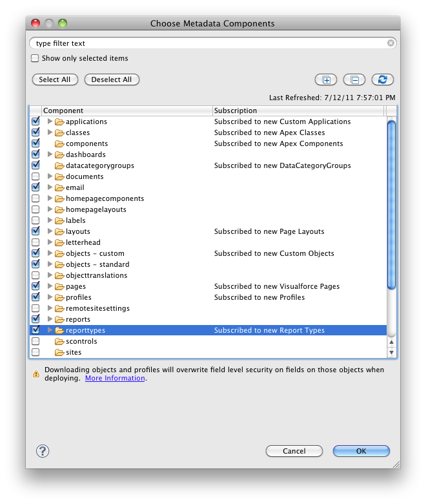Expand the classes tree node

(x=50, y=132)
